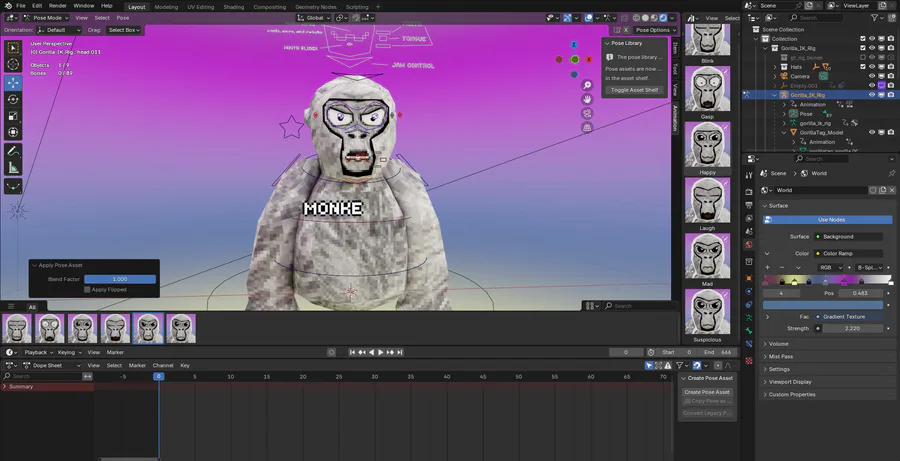Click the Create Pose Asset button
The height and width of the screenshot is (461, 900).
click(x=707, y=392)
